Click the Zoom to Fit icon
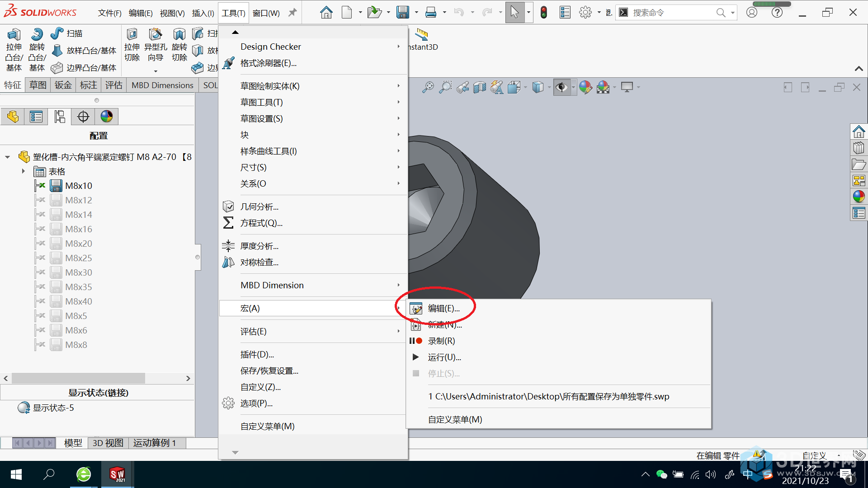Image resolution: width=868 pixels, height=488 pixels. click(428, 87)
